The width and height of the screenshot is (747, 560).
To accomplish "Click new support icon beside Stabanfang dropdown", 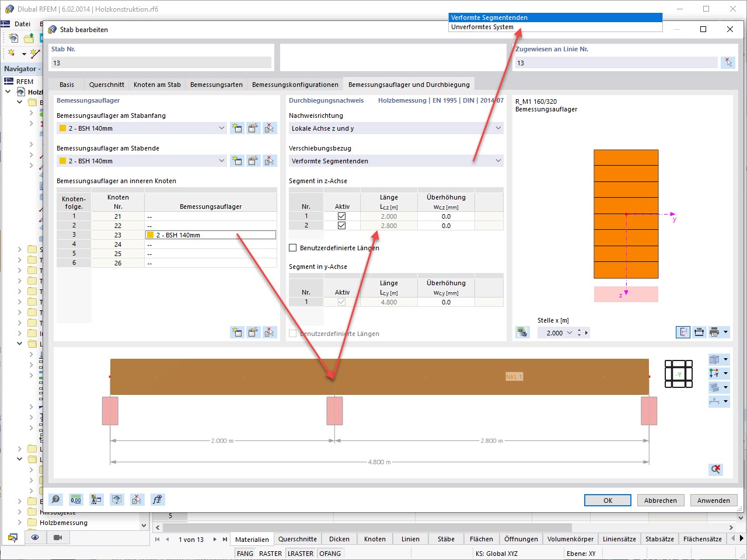I will tap(237, 128).
